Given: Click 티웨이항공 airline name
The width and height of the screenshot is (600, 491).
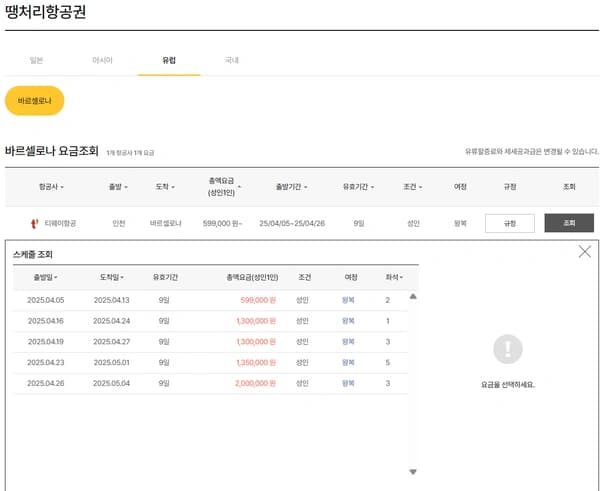Looking at the screenshot, I should 60,223.
